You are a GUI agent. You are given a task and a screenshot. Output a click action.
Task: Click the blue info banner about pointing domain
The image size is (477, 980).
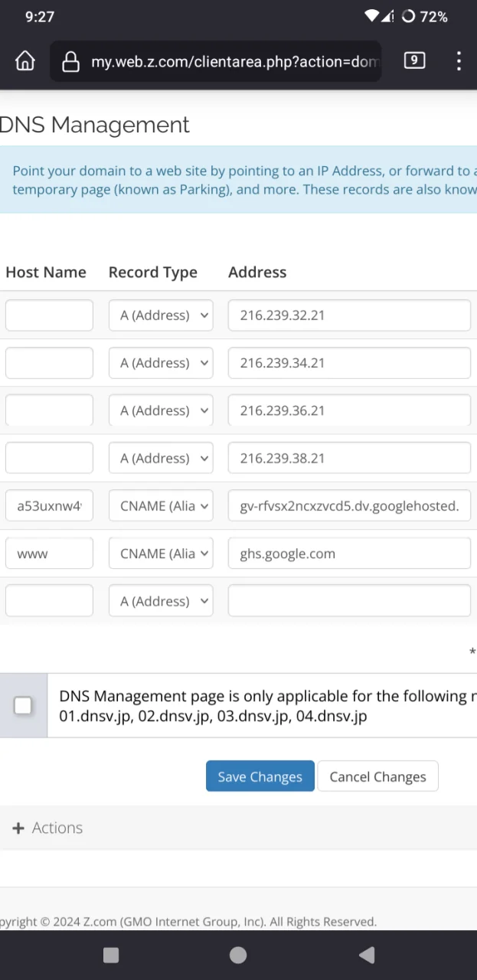point(238,180)
